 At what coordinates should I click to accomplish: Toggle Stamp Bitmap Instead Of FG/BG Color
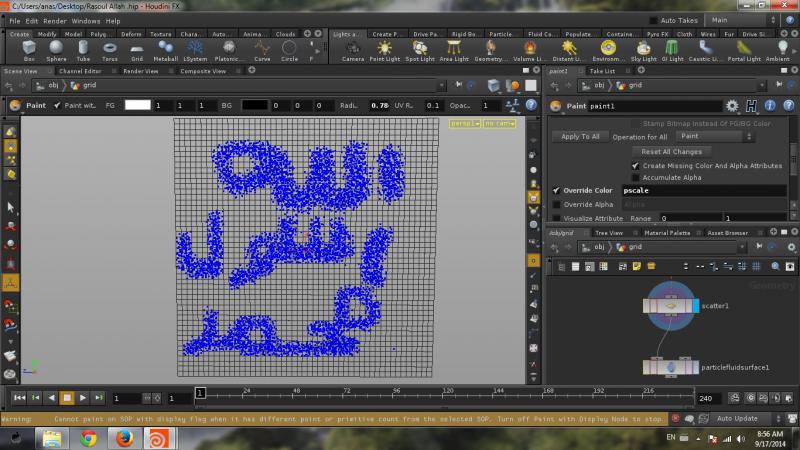tap(635, 123)
